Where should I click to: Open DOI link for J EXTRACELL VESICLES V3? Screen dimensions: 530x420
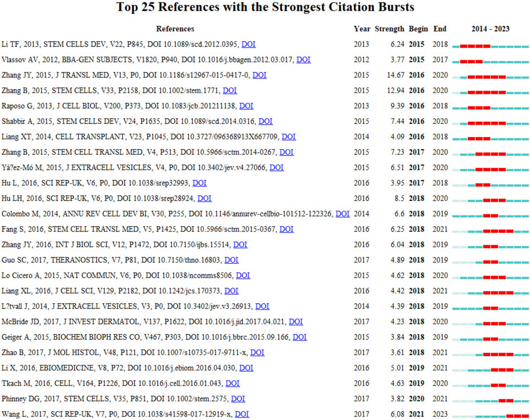pyautogui.click(x=262, y=306)
